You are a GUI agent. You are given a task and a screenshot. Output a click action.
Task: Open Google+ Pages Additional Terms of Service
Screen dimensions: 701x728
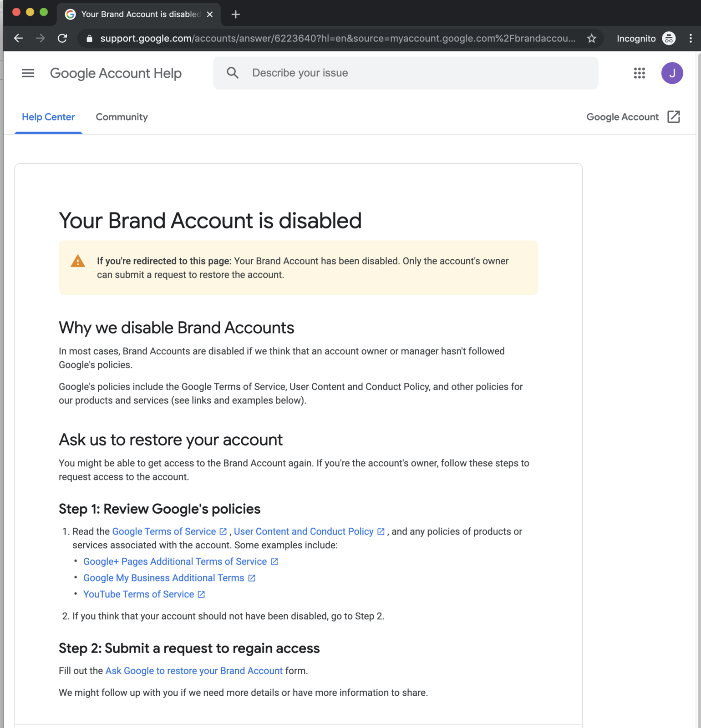[175, 561]
